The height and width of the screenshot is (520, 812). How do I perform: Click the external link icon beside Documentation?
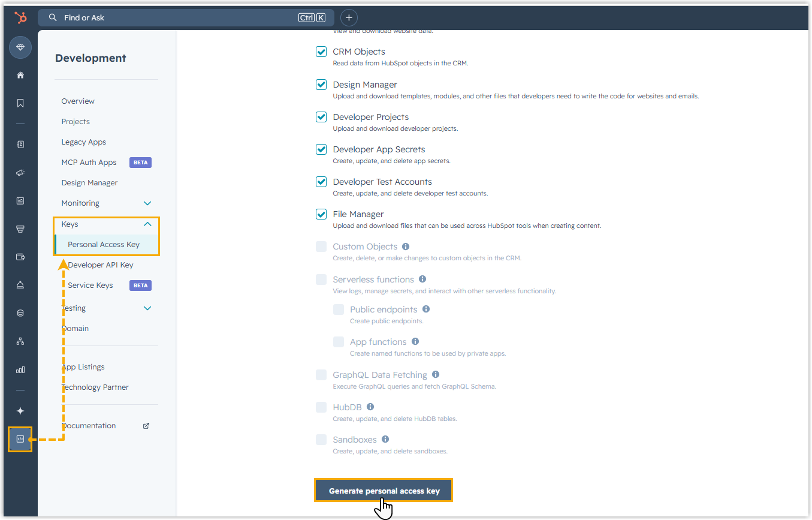[146, 426]
